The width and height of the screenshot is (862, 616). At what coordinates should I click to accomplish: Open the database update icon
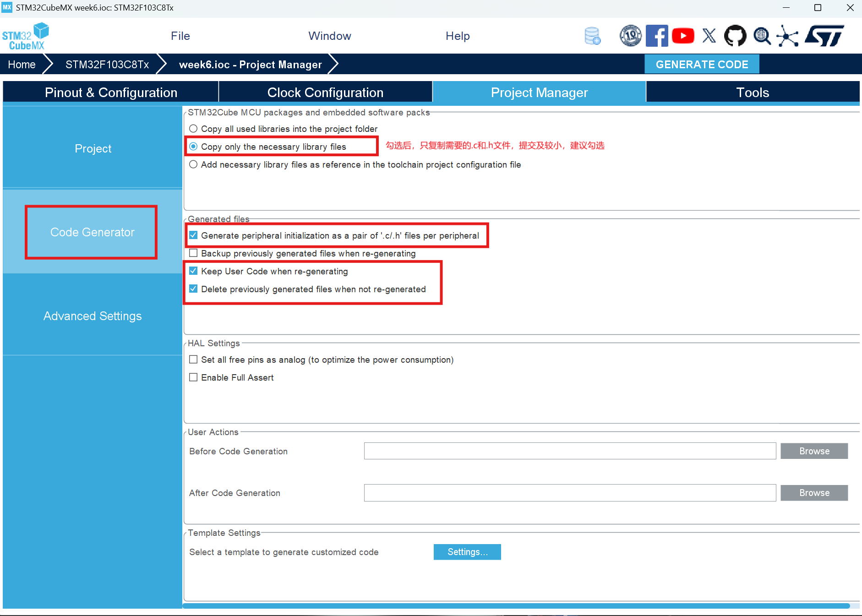click(x=592, y=36)
